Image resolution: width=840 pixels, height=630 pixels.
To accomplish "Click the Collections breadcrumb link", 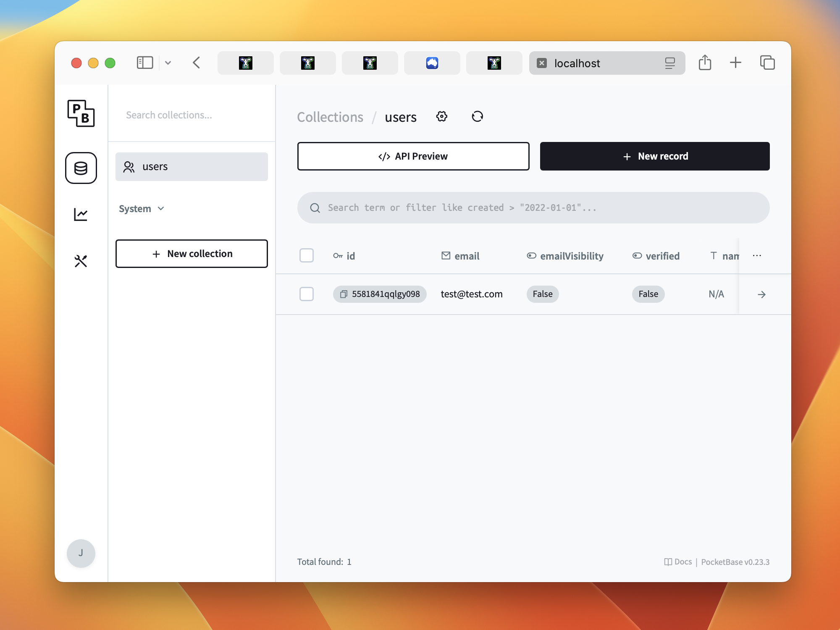I will coord(330,117).
